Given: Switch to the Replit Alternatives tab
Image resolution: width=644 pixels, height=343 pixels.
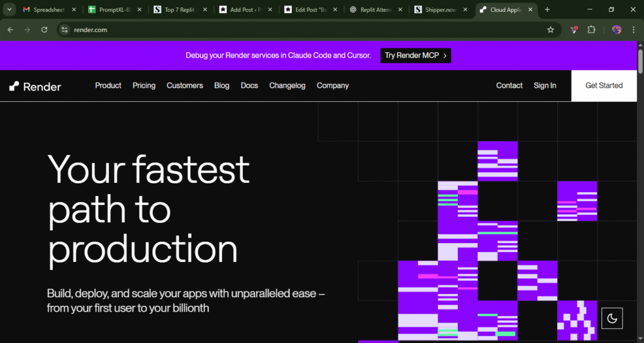Looking at the screenshot, I should tap(376, 10).
